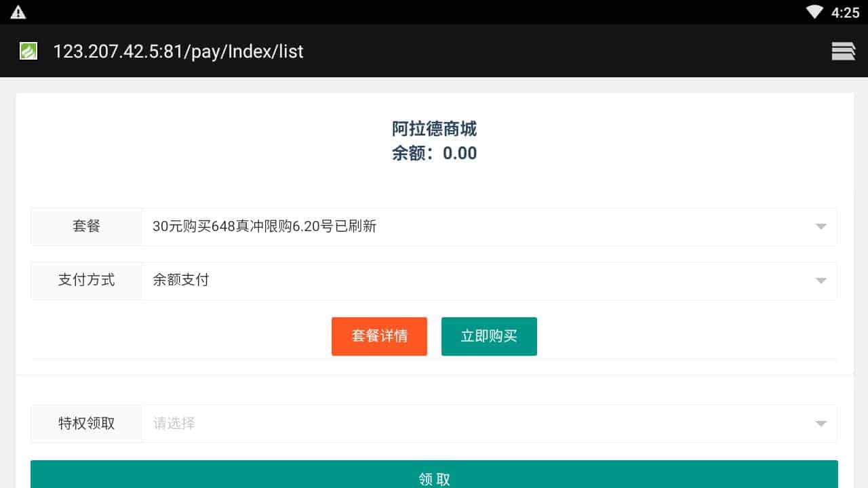
Task: Tap the 4:25 clock in status bar
Action: coord(845,12)
